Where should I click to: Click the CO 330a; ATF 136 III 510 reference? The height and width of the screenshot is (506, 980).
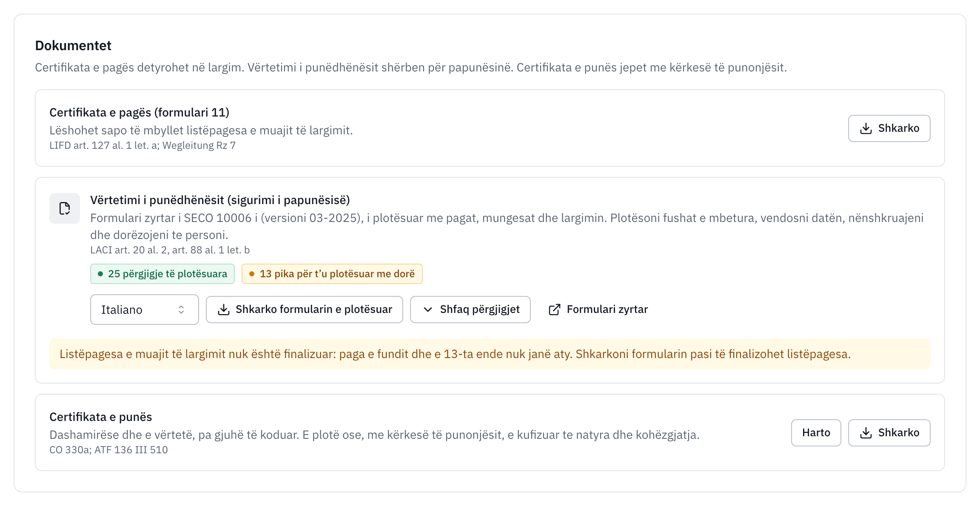pos(109,450)
